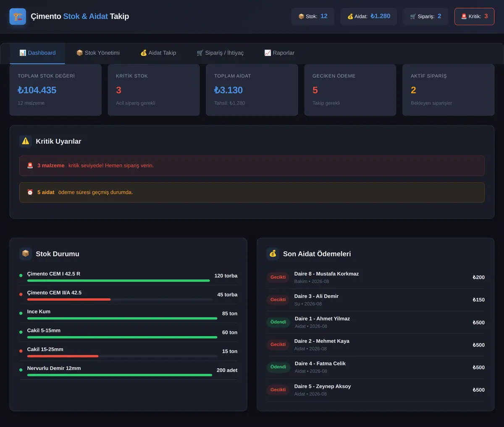Click the "5 aidat" overdue alert text
The width and height of the screenshot is (504, 427).
coord(46,192)
